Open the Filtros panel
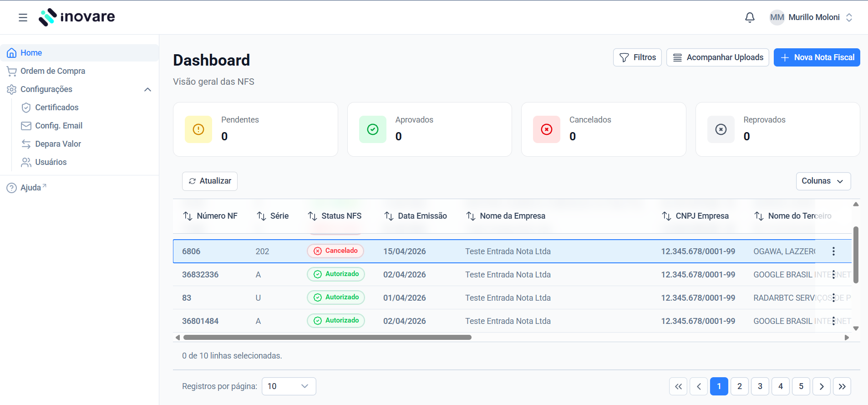 tap(637, 57)
